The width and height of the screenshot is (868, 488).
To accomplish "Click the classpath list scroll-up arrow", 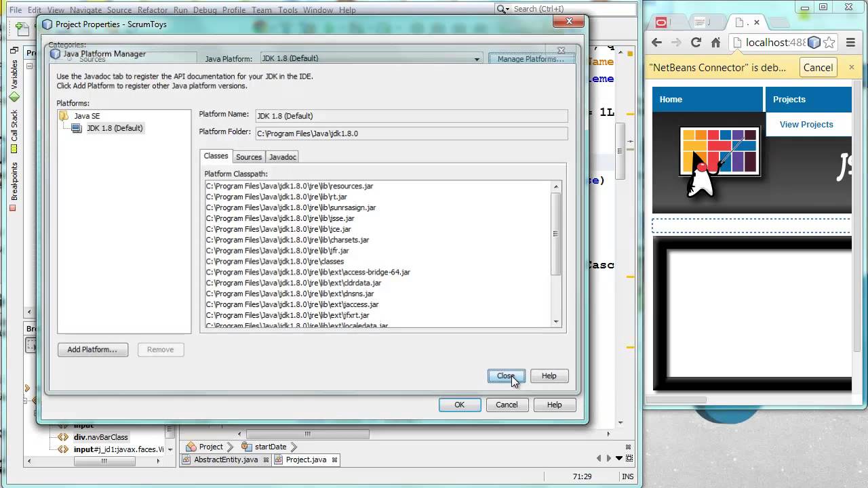I will [556, 186].
